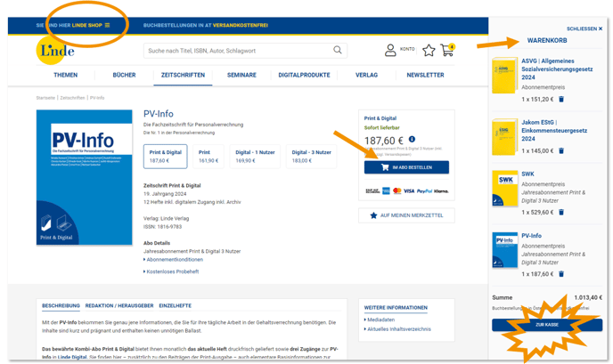Click the Visa payment logo
This screenshot has width=613, height=364.
click(x=409, y=191)
